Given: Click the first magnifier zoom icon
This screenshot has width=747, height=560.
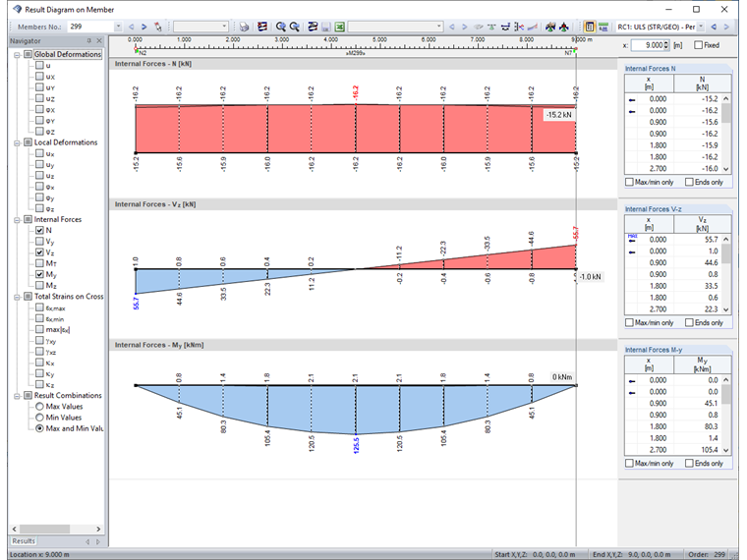Looking at the screenshot, I should (x=280, y=28).
